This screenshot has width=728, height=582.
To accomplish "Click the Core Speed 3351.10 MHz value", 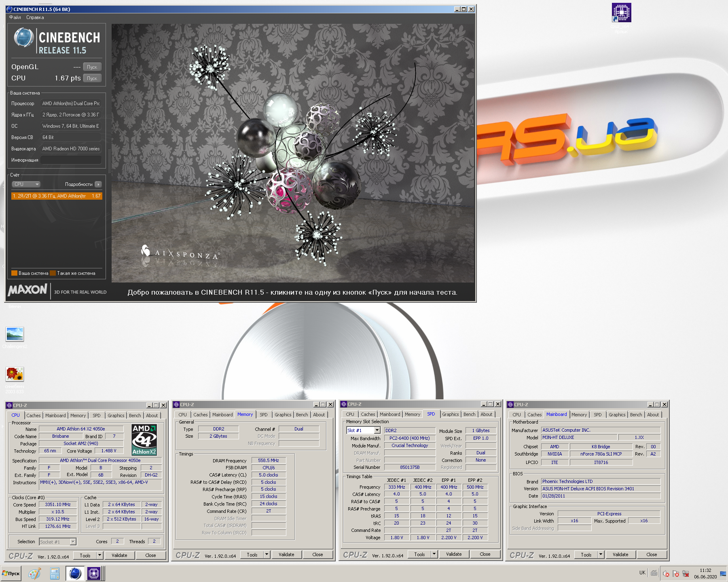I will click(58, 504).
